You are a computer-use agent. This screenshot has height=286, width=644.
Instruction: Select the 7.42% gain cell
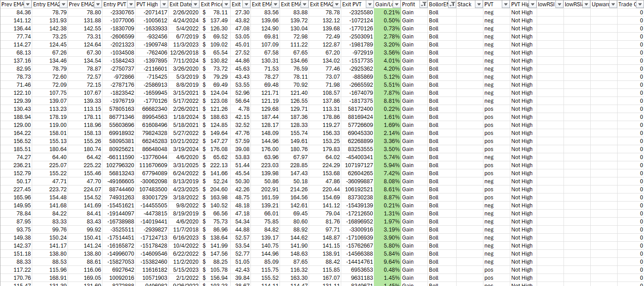coord(388,173)
